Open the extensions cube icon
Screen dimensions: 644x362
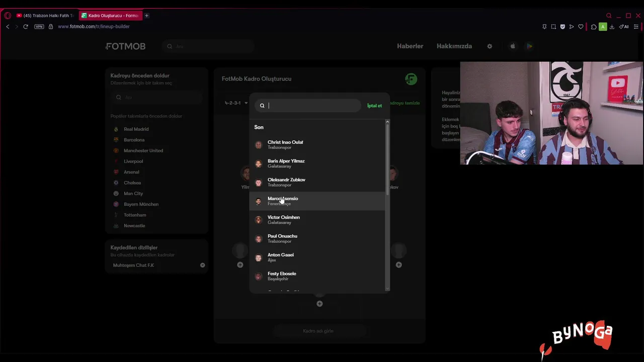click(x=594, y=27)
